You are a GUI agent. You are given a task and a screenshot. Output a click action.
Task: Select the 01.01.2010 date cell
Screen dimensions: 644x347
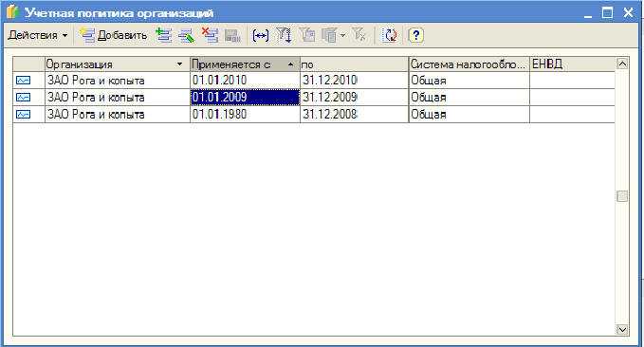pyautogui.click(x=246, y=80)
